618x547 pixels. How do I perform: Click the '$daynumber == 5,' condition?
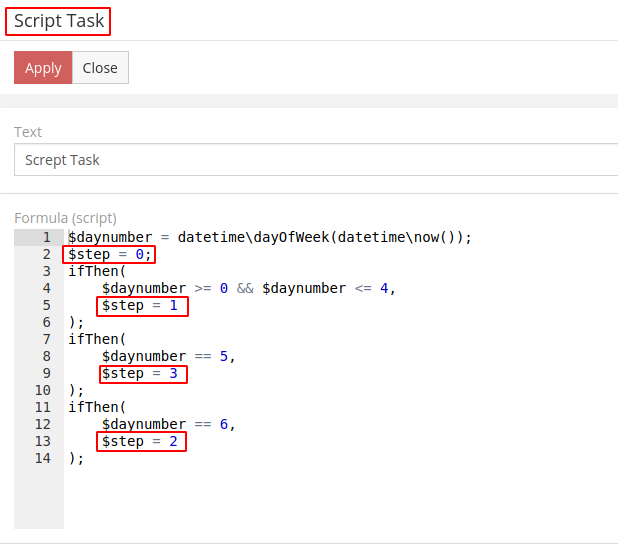pos(168,357)
